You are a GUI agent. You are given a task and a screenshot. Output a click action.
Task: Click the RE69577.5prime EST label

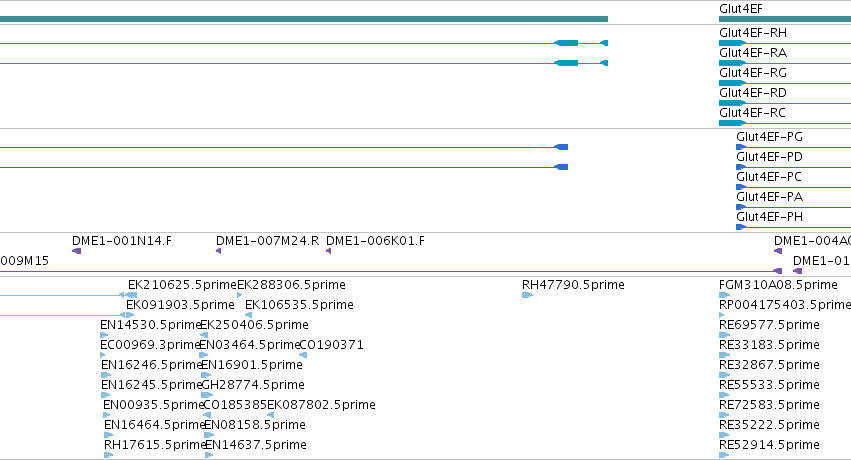pos(769,325)
